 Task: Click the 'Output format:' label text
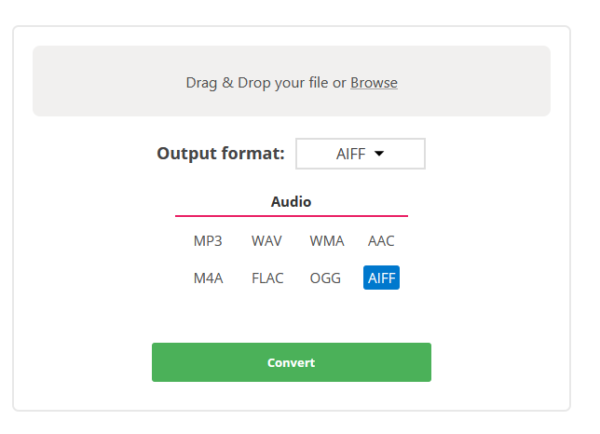pyautogui.click(x=221, y=153)
